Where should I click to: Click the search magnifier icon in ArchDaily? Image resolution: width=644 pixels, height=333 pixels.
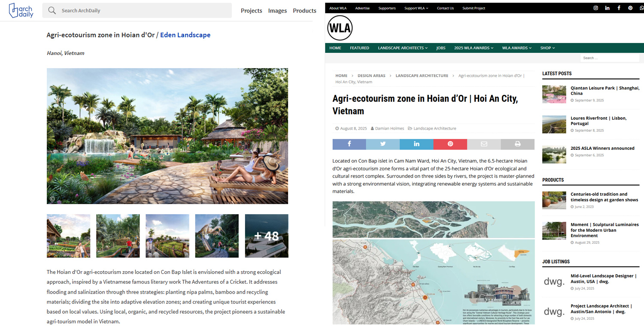coord(52,10)
